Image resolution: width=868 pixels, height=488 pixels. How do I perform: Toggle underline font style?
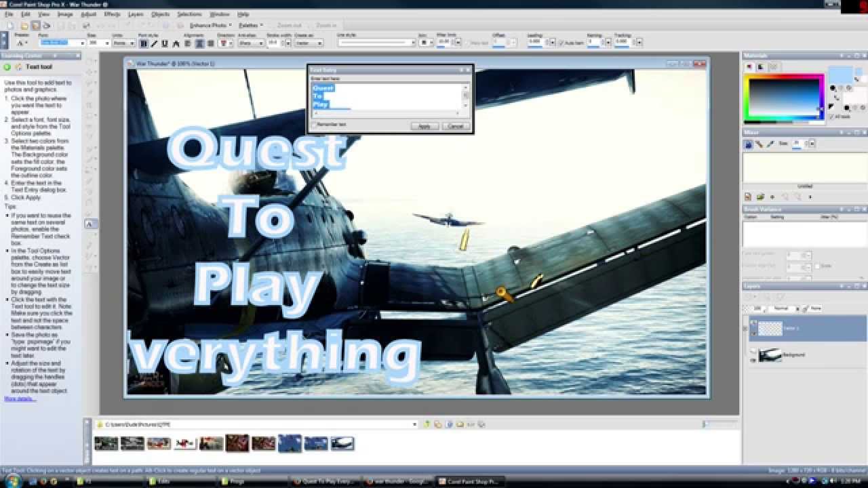165,43
